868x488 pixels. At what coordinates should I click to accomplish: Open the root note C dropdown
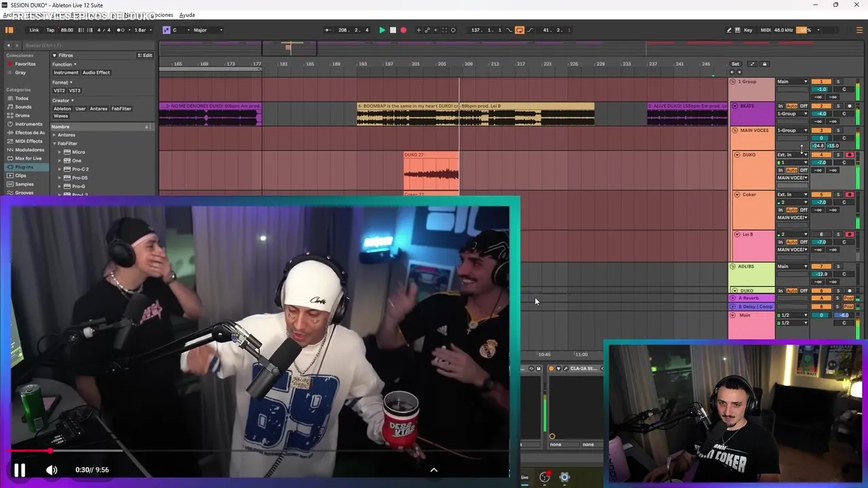click(182, 30)
